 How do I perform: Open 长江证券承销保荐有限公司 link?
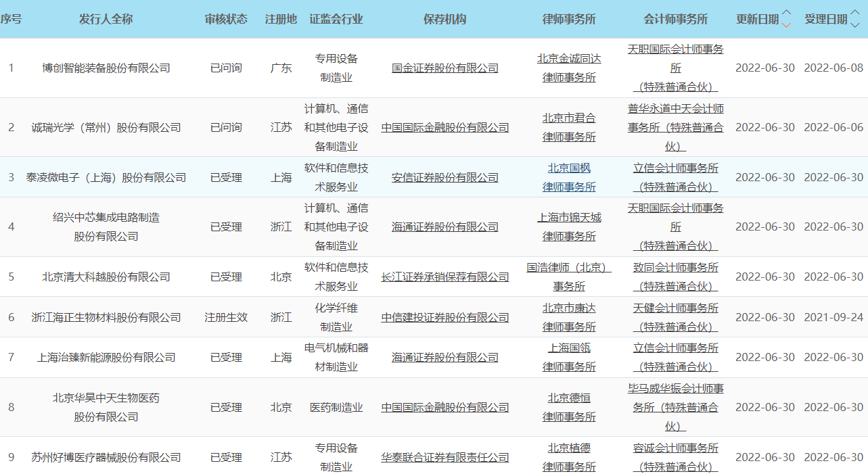[444, 277]
